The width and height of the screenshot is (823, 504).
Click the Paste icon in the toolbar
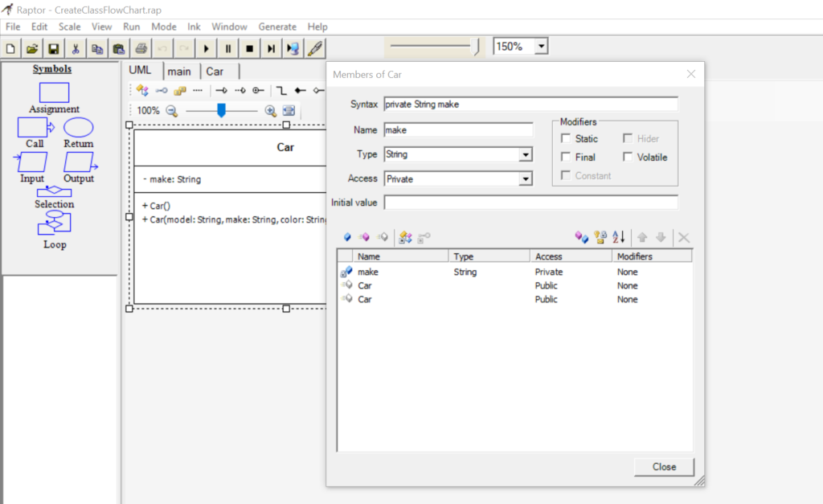tap(118, 48)
